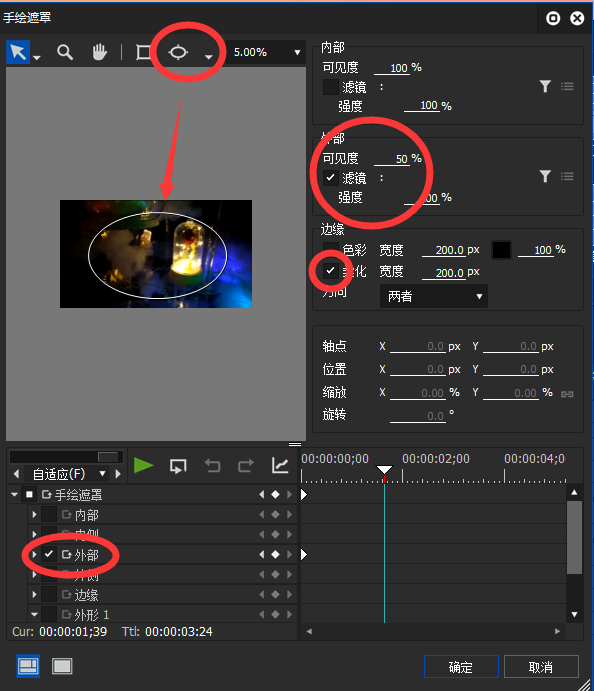Collapse the 手绘遮罩 tree group
The width and height of the screenshot is (594, 691).
tap(14, 494)
